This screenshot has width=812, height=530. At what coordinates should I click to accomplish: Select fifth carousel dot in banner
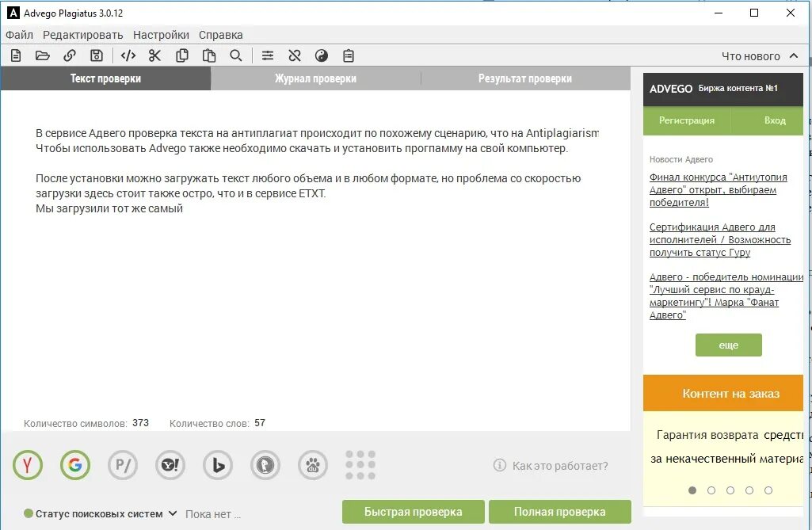click(x=768, y=490)
